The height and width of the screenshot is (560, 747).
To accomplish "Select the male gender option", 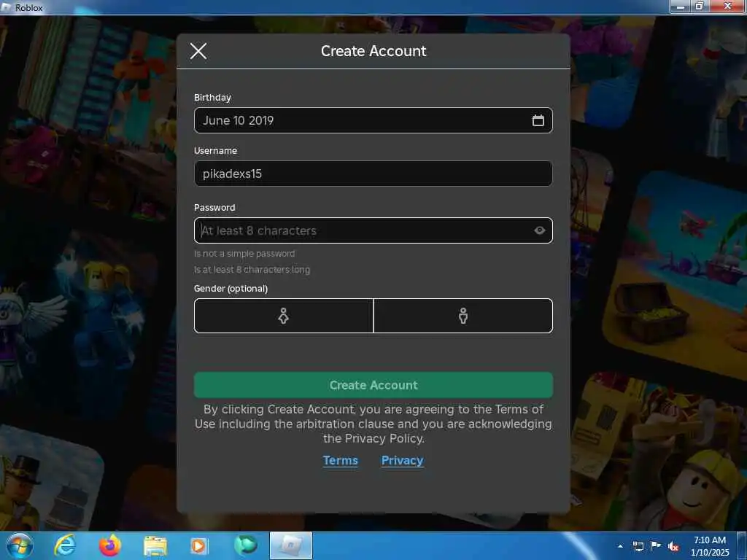I will 463,316.
